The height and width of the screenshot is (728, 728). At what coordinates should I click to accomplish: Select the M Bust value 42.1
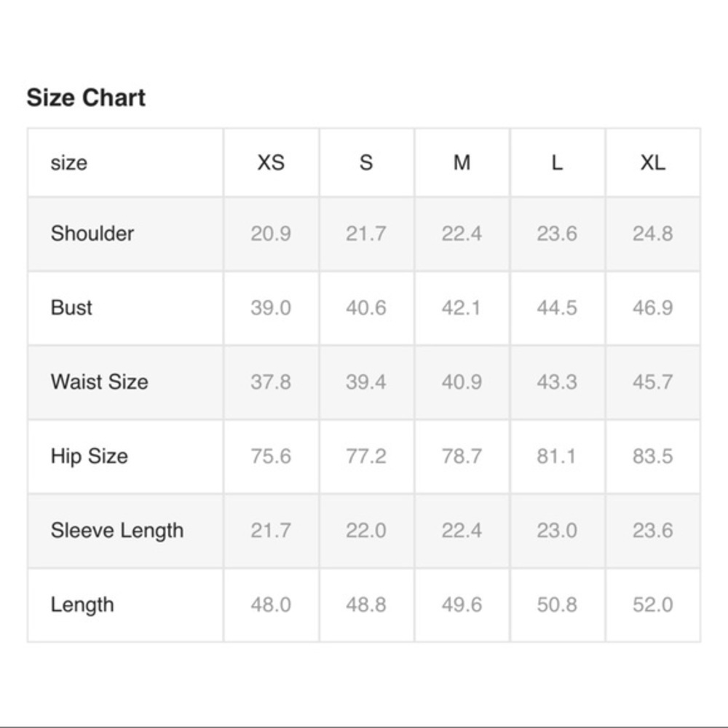click(x=462, y=308)
